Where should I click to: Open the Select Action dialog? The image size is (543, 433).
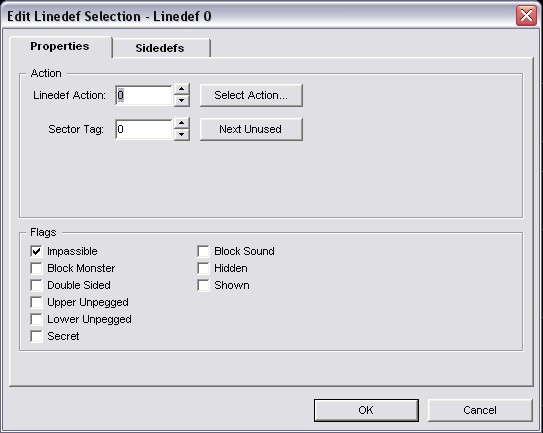(x=251, y=95)
